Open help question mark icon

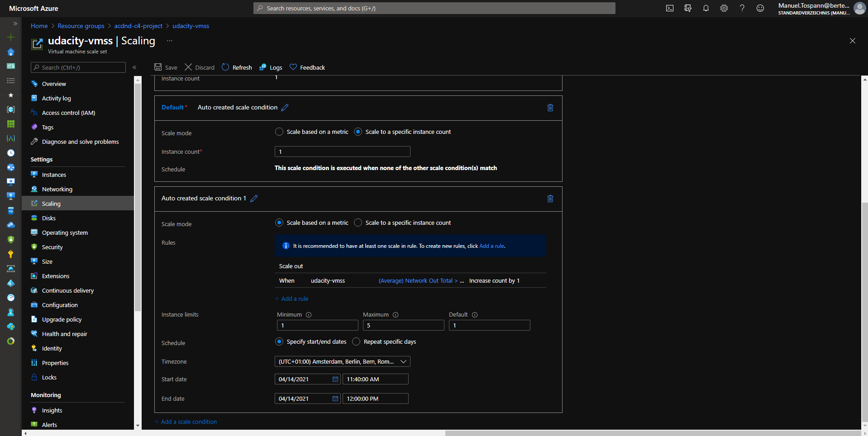click(742, 8)
